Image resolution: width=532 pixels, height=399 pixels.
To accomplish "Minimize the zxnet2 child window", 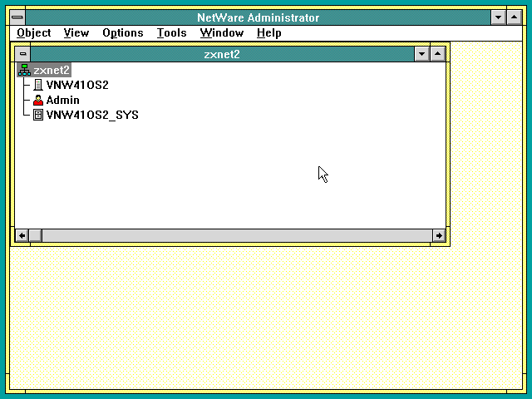I will click(x=421, y=53).
